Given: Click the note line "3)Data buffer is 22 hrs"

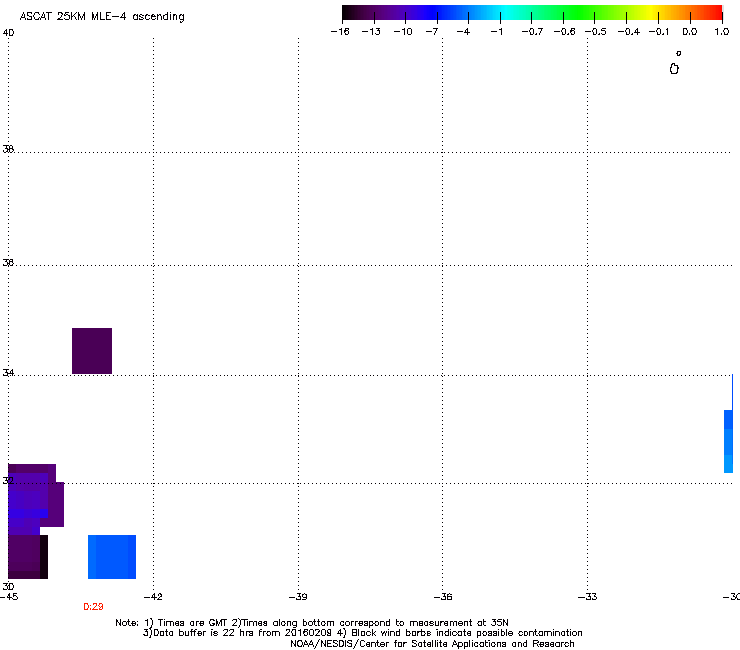Looking at the screenshot, I should click(x=362, y=633).
